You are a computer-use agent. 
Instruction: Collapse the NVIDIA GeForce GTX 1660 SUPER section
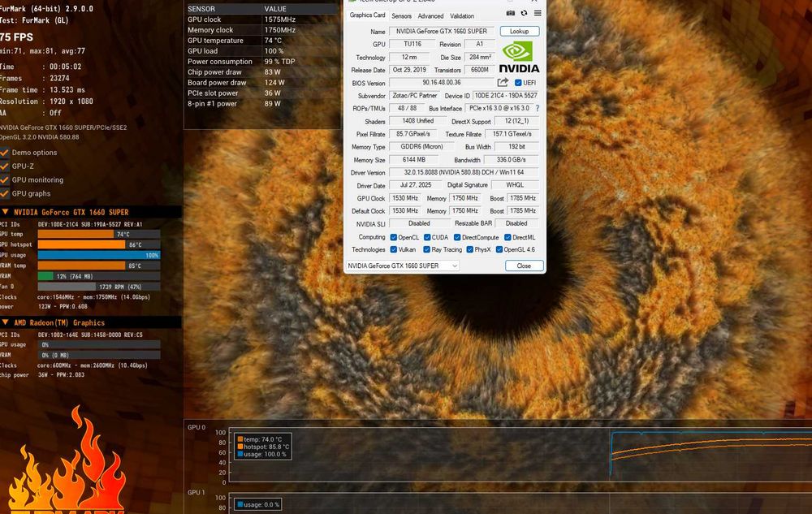5,212
